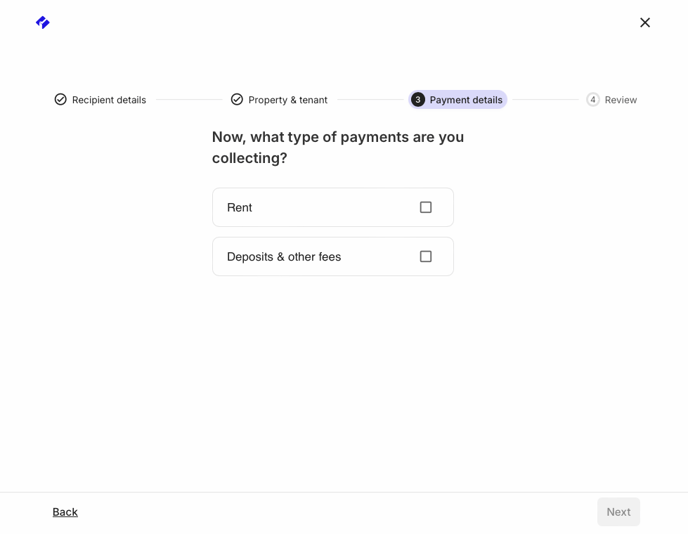Viewport: 688px width, 534px height.
Task: Click the Next button
Action: coord(618,512)
